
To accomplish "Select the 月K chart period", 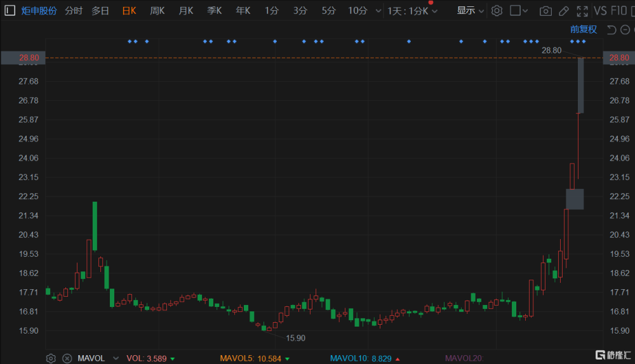I will (x=186, y=11).
